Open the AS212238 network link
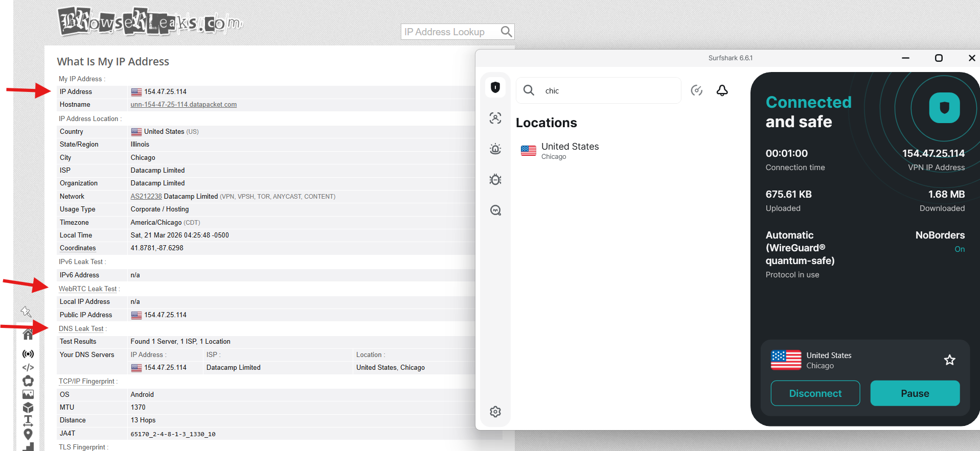 [146, 196]
